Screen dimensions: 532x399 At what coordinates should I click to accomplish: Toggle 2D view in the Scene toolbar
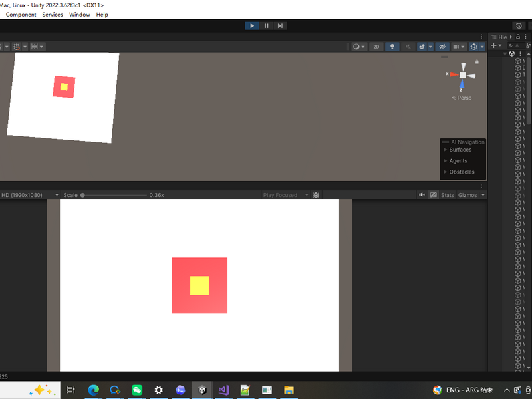(376, 47)
